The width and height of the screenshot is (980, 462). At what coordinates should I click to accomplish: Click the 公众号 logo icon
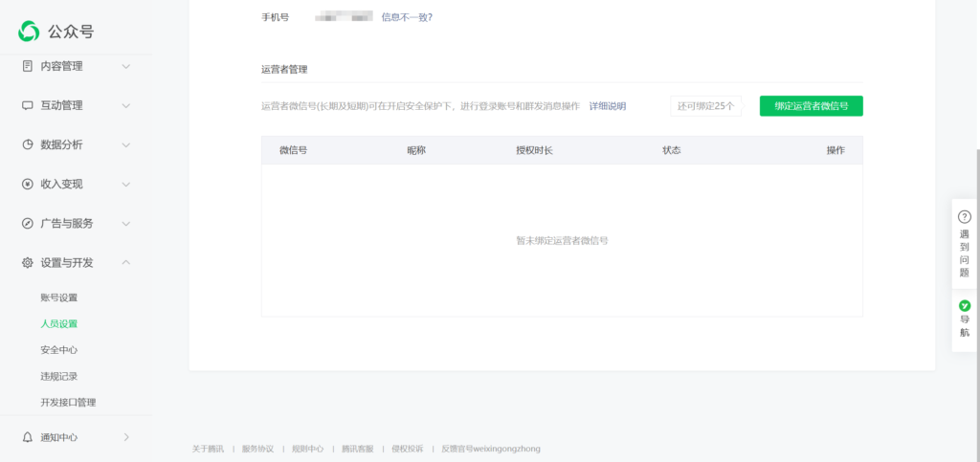(30, 32)
